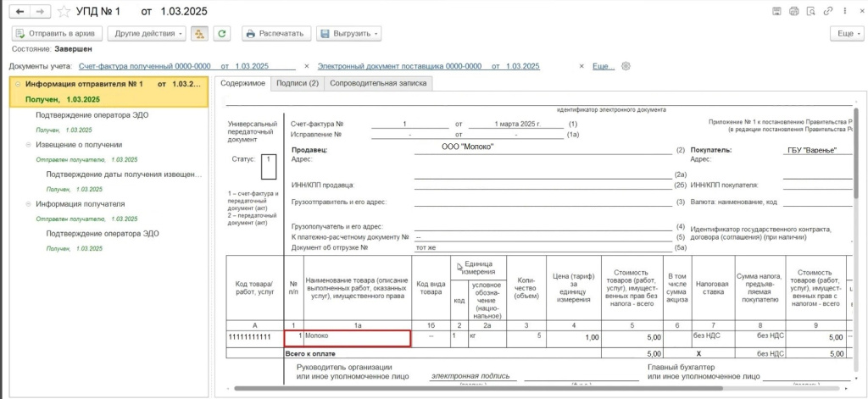Remove the Счет-фактура полученный link with its X
Screen dimensions: 868x399
pos(307,66)
